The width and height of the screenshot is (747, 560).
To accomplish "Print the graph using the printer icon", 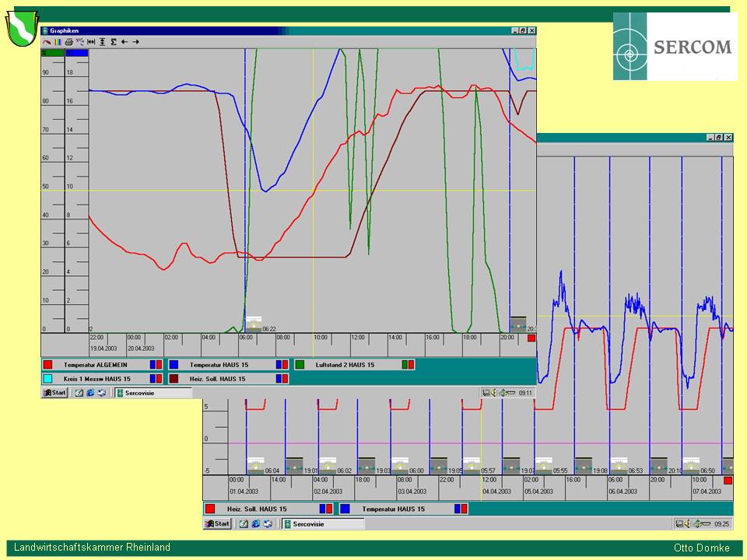I will coord(68,42).
